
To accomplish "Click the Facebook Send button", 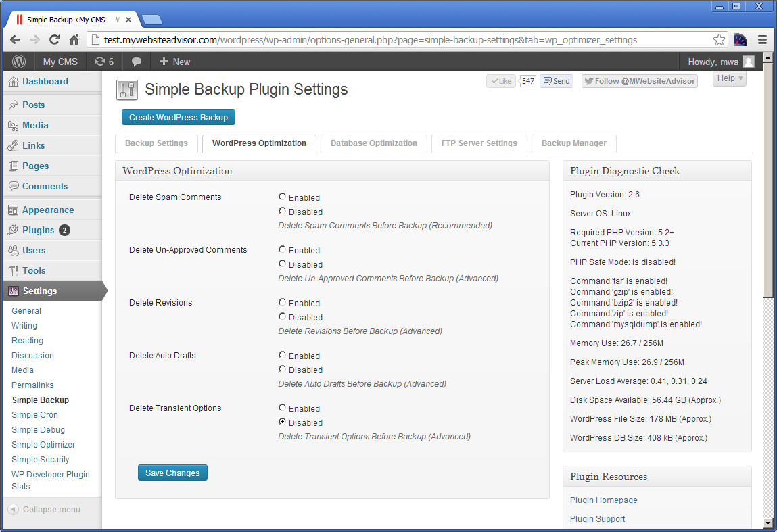I will point(557,81).
